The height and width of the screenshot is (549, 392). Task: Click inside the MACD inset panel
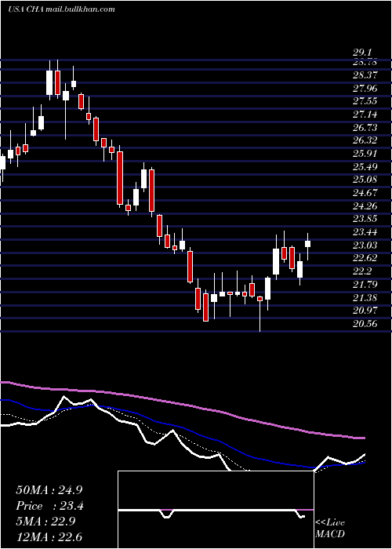click(216, 510)
